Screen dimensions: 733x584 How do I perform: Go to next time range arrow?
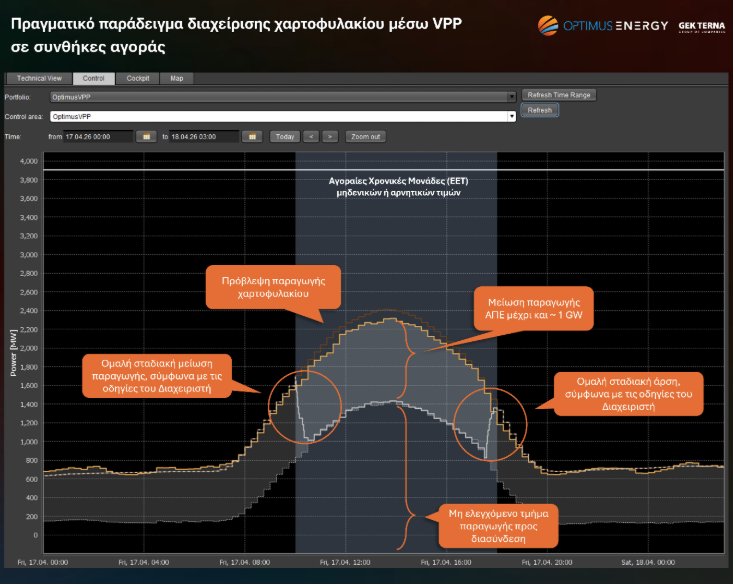[330, 137]
